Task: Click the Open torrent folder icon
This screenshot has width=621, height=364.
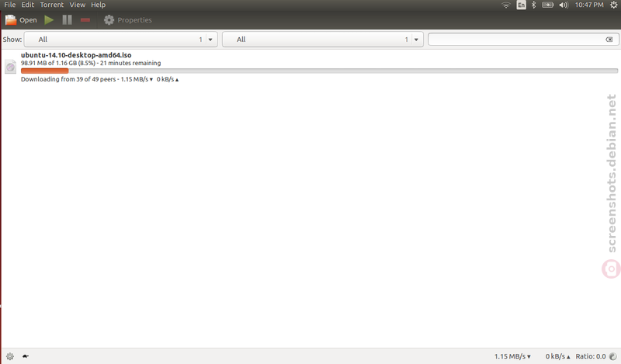Action: 11,20
